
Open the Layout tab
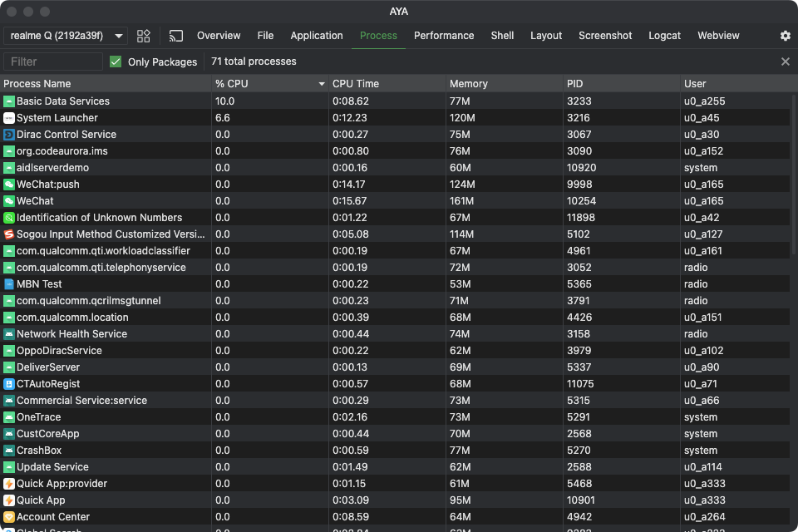(546, 36)
